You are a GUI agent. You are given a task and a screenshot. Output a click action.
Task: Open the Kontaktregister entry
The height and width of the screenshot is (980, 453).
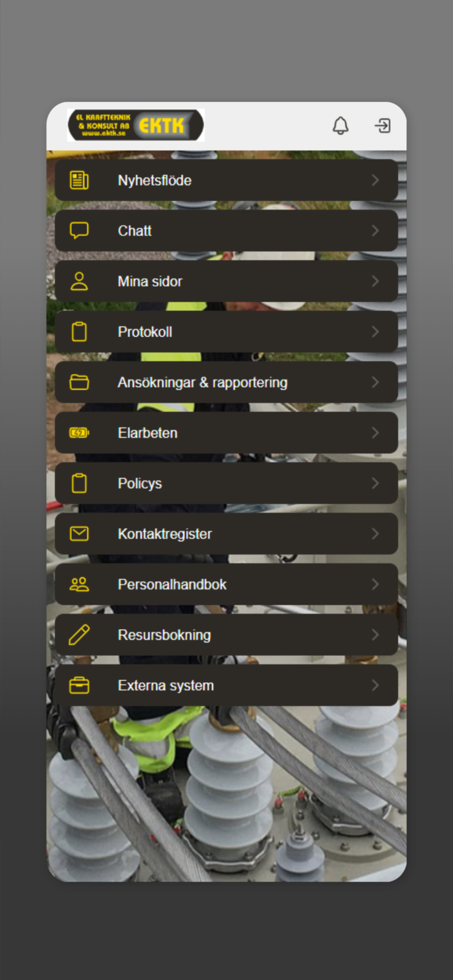pos(226,534)
